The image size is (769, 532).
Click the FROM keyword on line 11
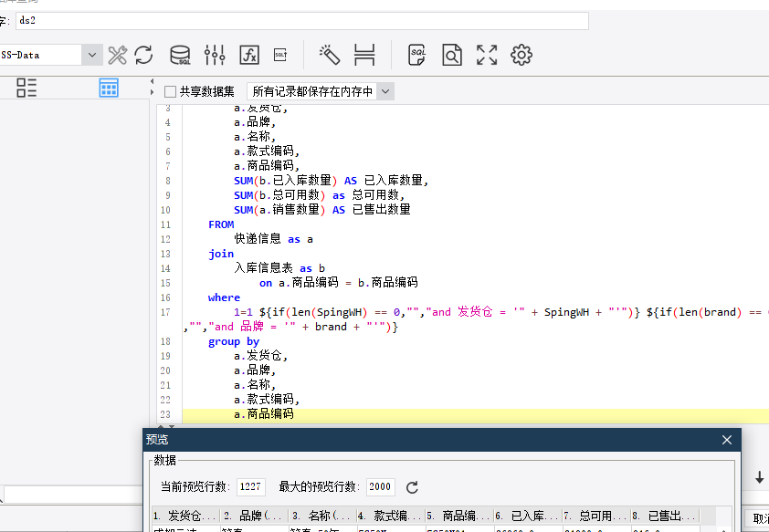coord(221,224)
